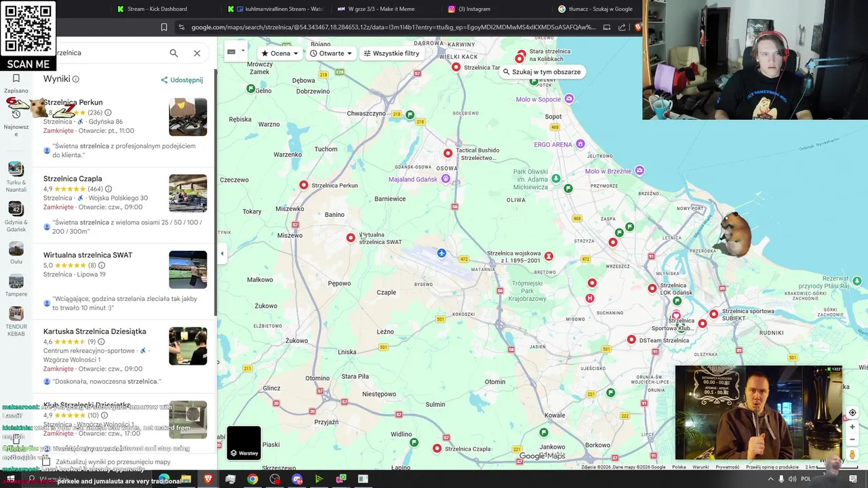Collapse the side results panel arrow
Image resolution: width=868 pixels, height=488 pixels.
[222, 253]
